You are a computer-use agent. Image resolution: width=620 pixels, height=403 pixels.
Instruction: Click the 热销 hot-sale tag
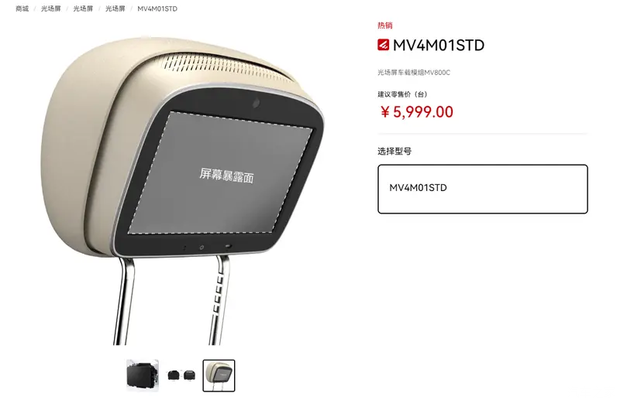385,26
